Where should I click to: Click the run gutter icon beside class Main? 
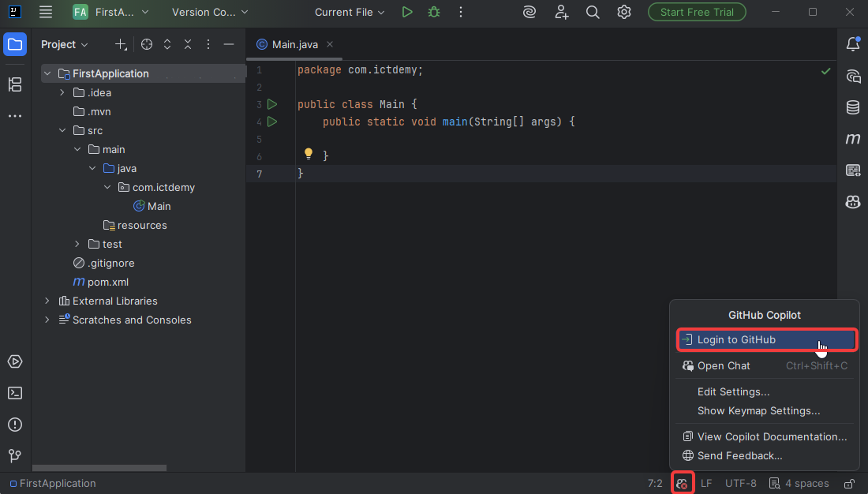pos(271,104)
